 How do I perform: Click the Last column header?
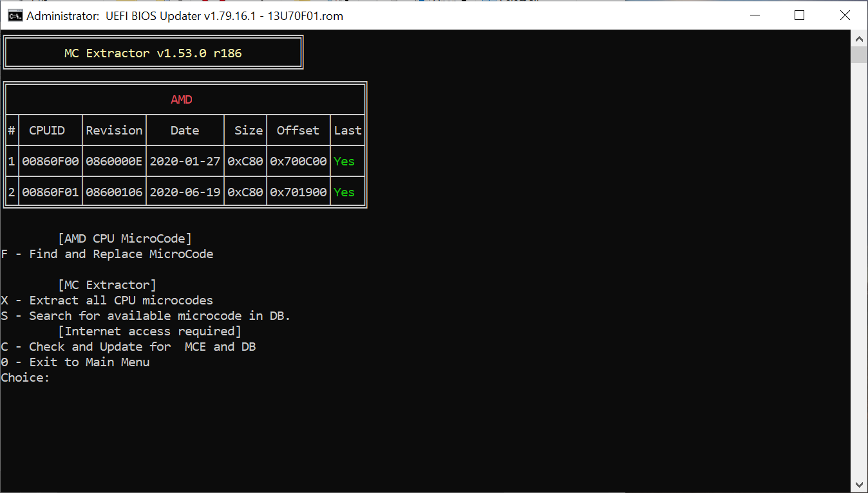pyautogui.click(x=348, y=131)
